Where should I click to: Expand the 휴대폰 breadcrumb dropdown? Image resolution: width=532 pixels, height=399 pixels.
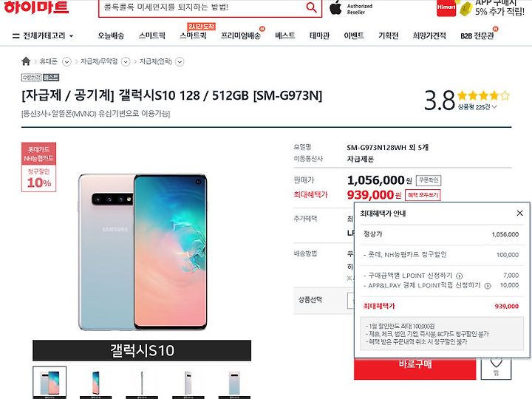click(x=66, y=62)
